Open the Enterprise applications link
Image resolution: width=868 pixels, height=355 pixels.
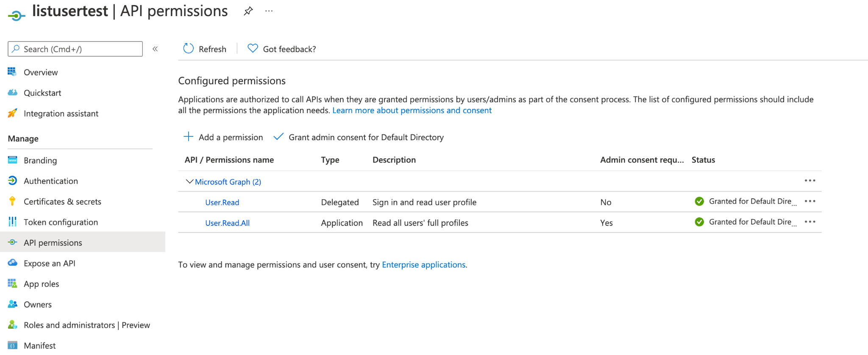pos(423,265)
